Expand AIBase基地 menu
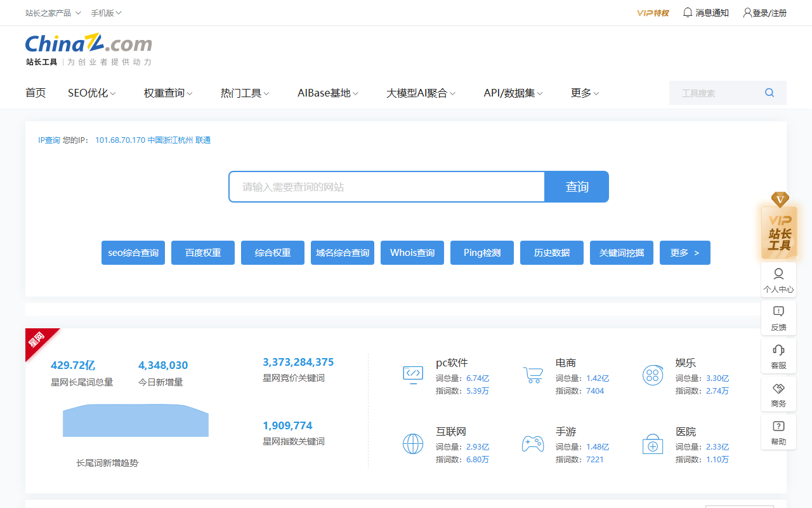The image size is (812, 508). 328,93
